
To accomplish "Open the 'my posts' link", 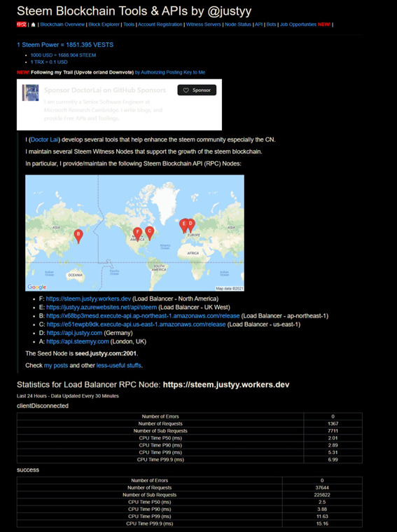I will tap(56, 365).
